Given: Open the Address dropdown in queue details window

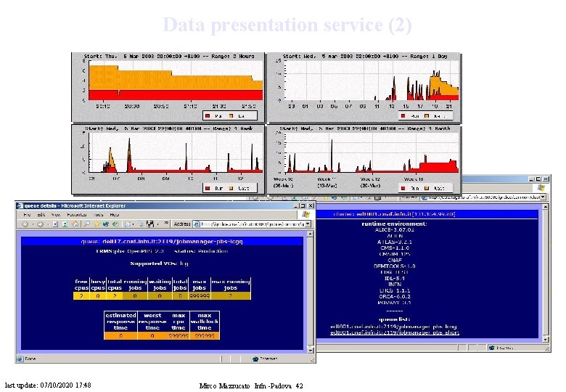Looking at the screenshot, I should 308,224.
